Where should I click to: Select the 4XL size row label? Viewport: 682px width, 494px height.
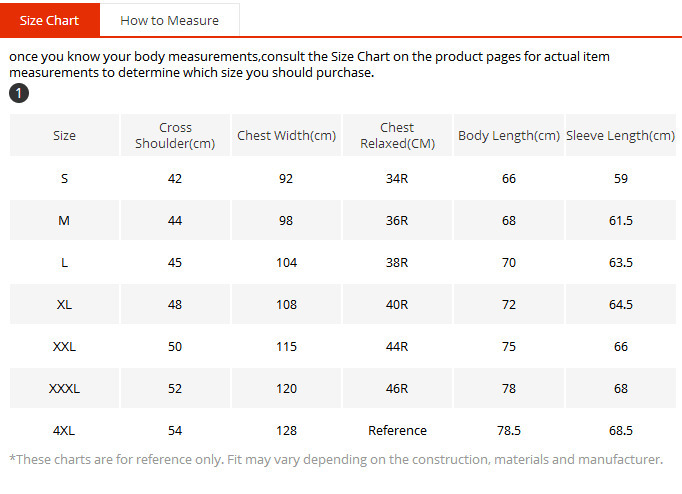click(x=64, y=431)
